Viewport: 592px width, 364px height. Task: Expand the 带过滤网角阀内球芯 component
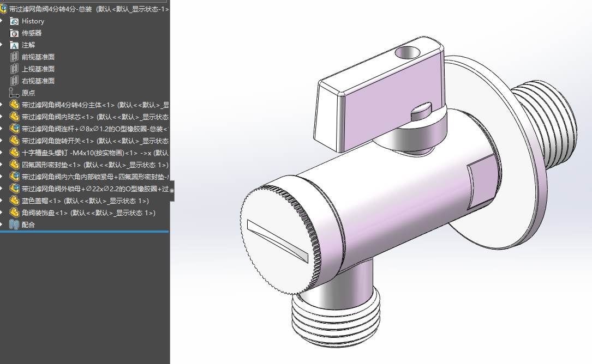(x=2, y=117)
